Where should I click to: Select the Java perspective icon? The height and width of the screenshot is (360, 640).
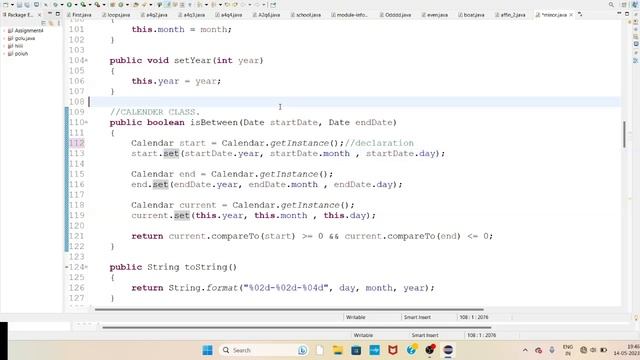tap(635, 5)
